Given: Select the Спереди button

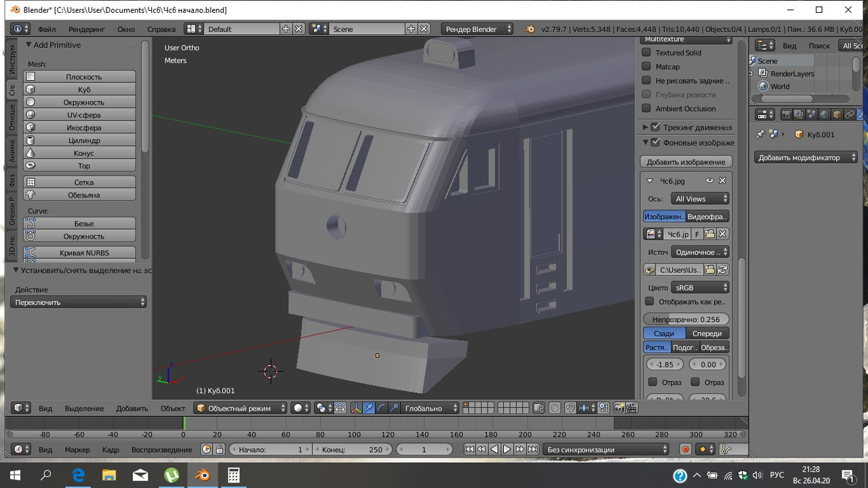Looking at the screenshot, I should point(707,333).
